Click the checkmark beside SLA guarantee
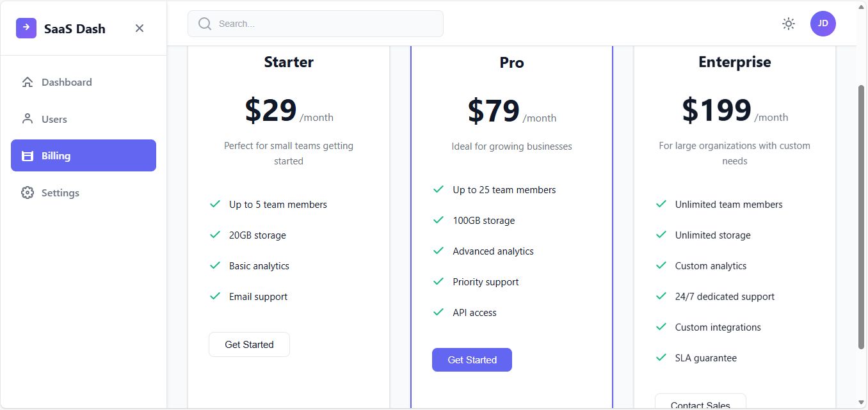Image resolution: width=868 pixels, height=410 pixels. [661, 358]
